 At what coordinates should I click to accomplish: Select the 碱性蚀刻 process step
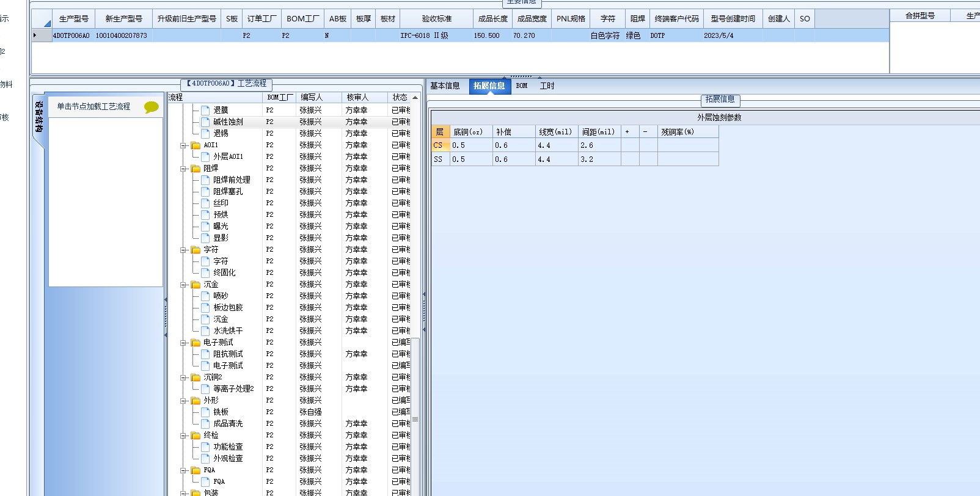(228, 122)
